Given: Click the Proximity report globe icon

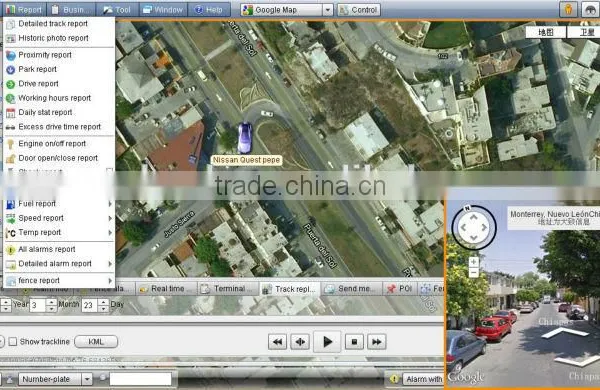Looking at the screenshot, I should point(11,55).
